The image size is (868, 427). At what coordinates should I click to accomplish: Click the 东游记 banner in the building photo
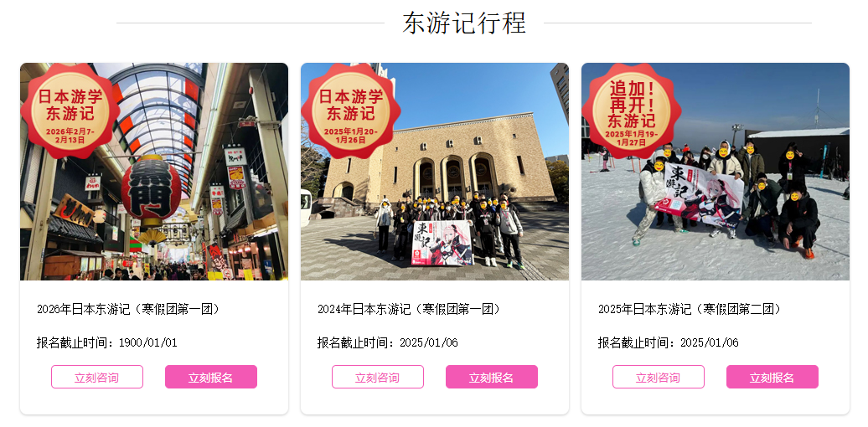click(442, 244)
